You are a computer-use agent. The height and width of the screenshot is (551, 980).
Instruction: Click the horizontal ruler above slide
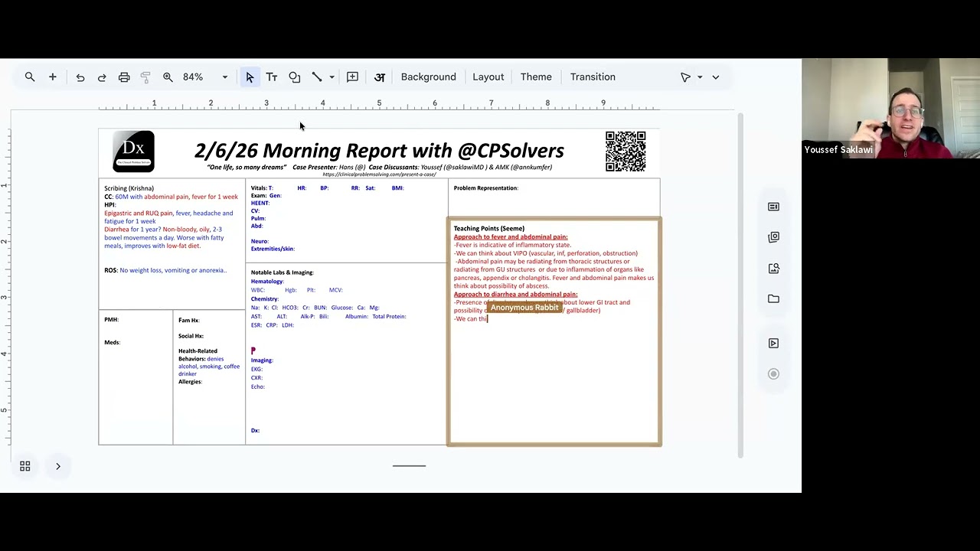pos(379,105)
